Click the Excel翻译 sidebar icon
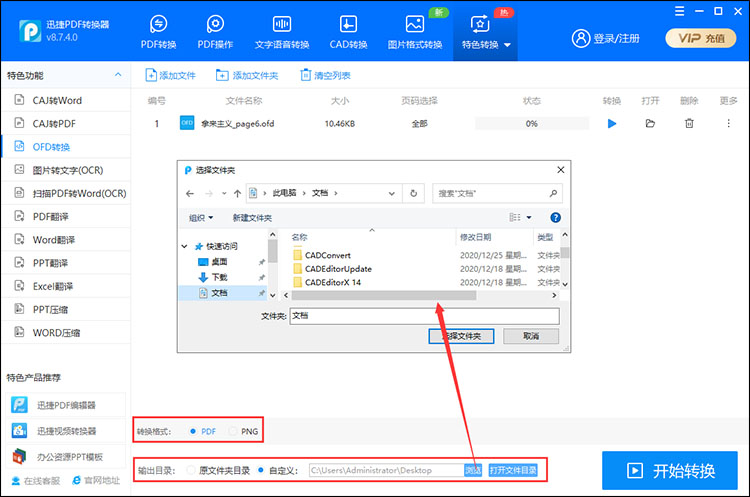The height and width of the screenshot is (497, 750). click(19, 286)
